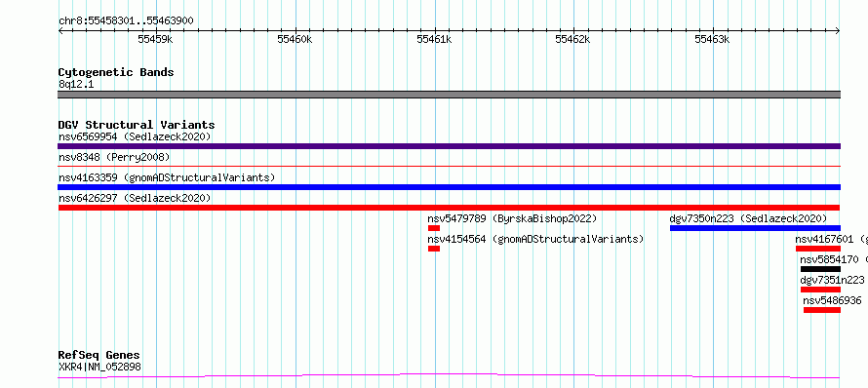The width and height of the screenshot is (868, 388).
Task: Open the nsv8348 (Perry2008) label
Action: point(114,157)
